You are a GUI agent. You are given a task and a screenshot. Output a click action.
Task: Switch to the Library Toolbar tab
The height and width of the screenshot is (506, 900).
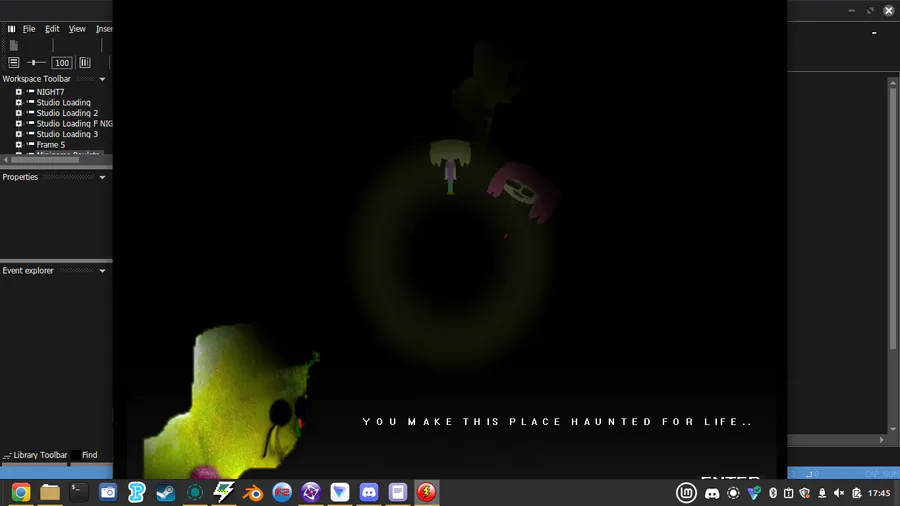tap(35, 455)
